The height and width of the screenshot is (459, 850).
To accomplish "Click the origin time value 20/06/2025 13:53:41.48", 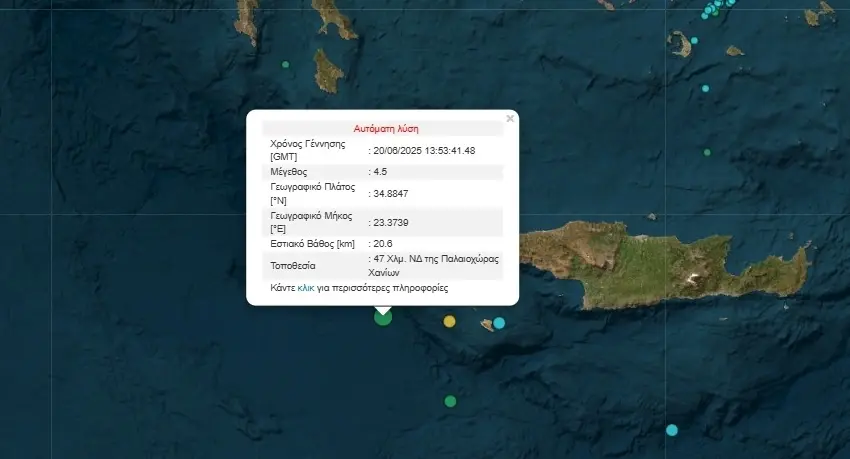I will tap(425, 150).
